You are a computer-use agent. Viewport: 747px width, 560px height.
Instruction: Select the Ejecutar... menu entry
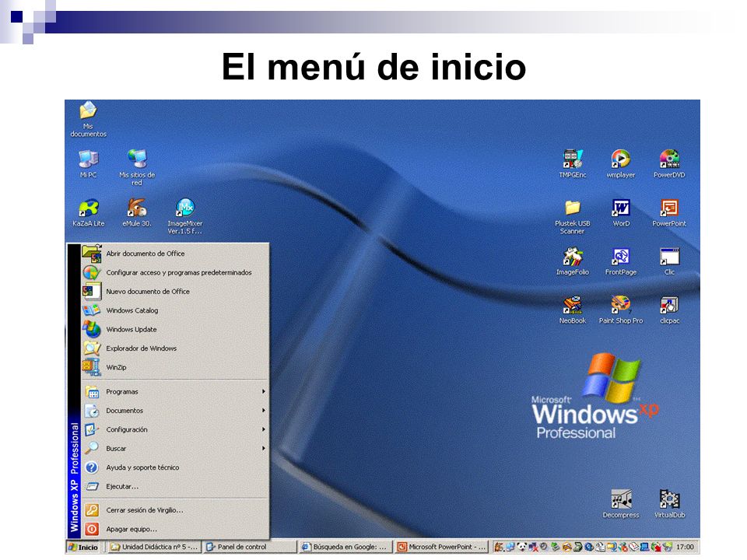[x=175, y=487]
